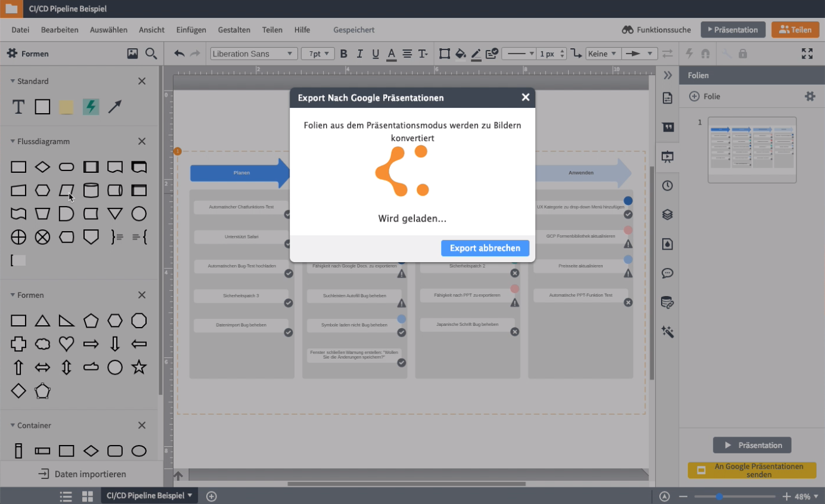
Task: Click the image insert icon beside Formen
Action: [132, 54]
